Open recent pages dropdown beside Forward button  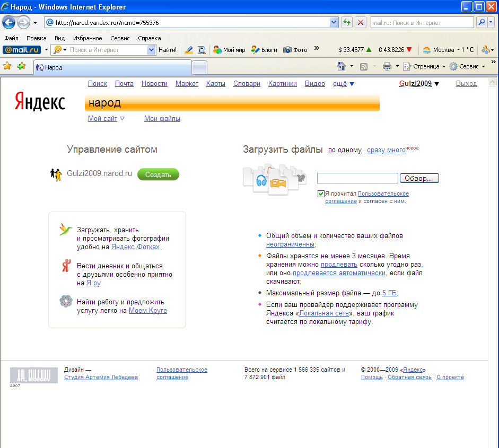(36, 23)
